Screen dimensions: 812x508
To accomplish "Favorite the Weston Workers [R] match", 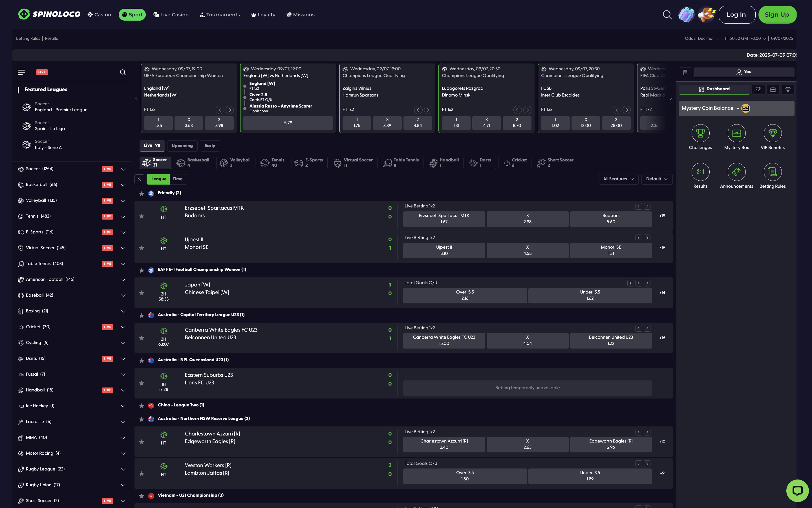I will 142,473.
